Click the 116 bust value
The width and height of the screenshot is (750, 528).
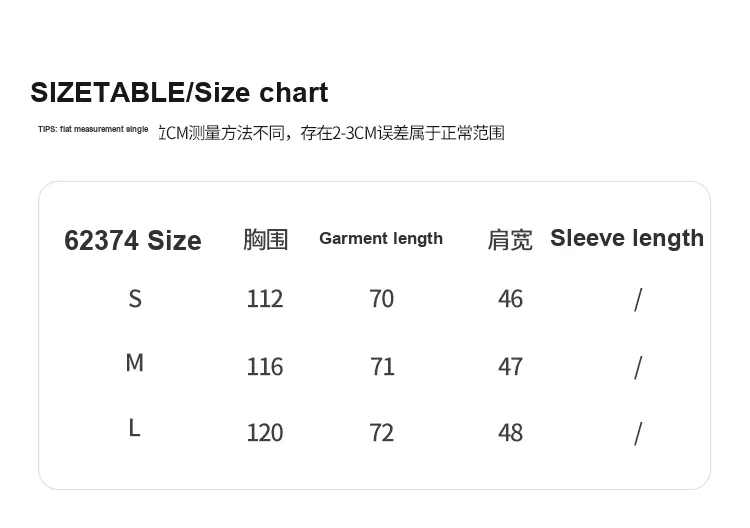pos(265,367)
